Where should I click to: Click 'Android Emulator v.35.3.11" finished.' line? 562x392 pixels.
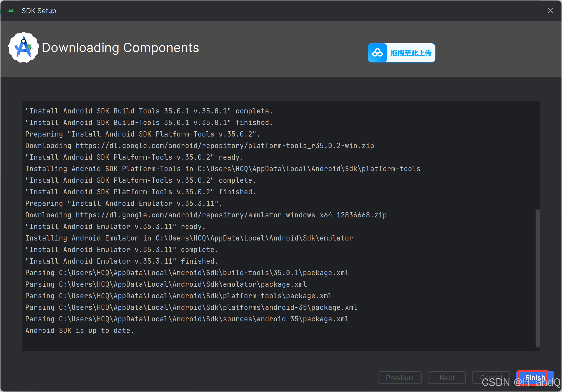(x=122, y=261)
